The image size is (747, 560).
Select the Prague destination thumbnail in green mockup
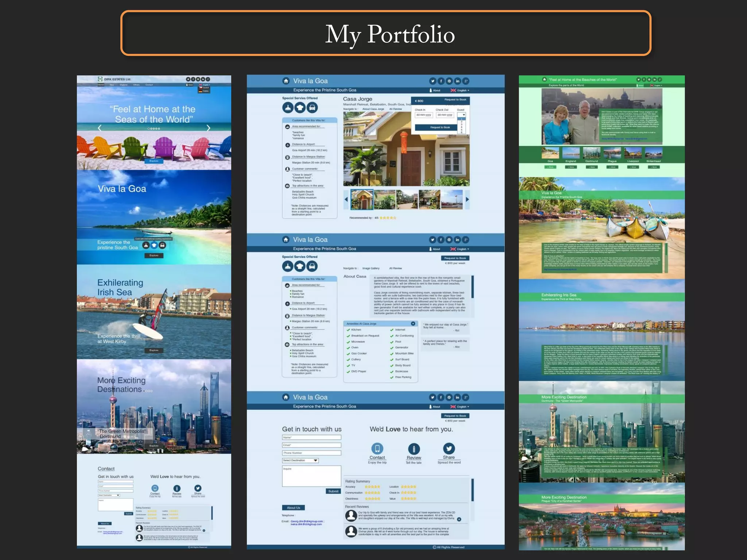pyautogui.click(x=612, y=152)
